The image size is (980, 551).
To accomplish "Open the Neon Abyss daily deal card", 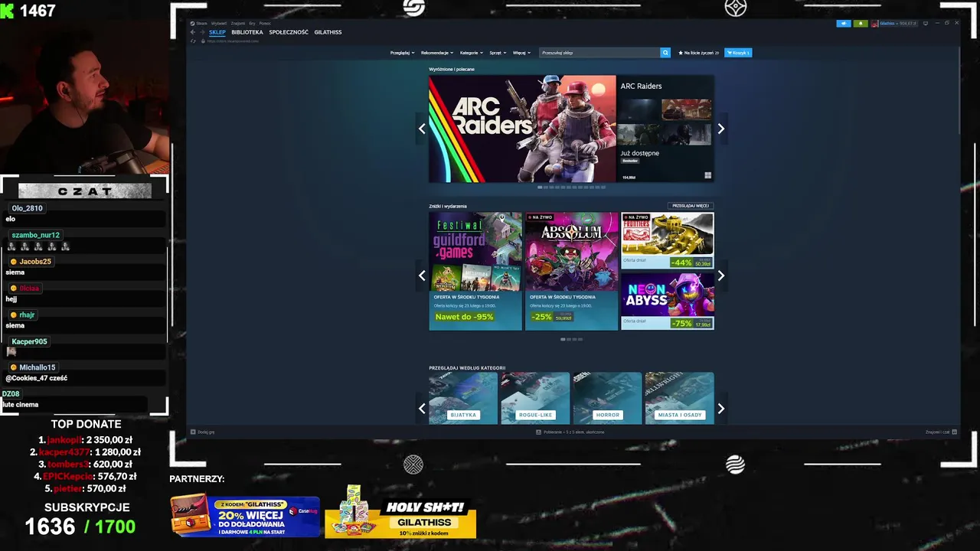I will pyautogui.click(x=668, y=301).
